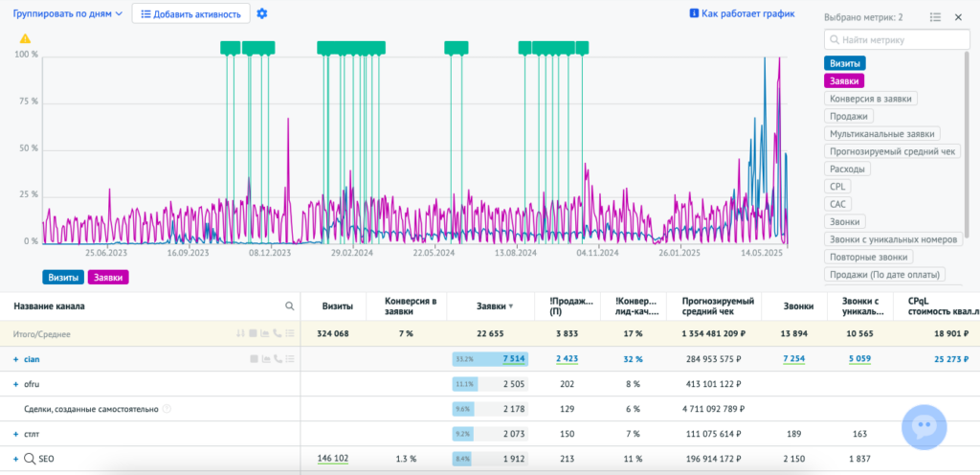Enable the Конверсия в заявки metric
Viewport: 980px width, 475px height.
click(x=871, y=99)
